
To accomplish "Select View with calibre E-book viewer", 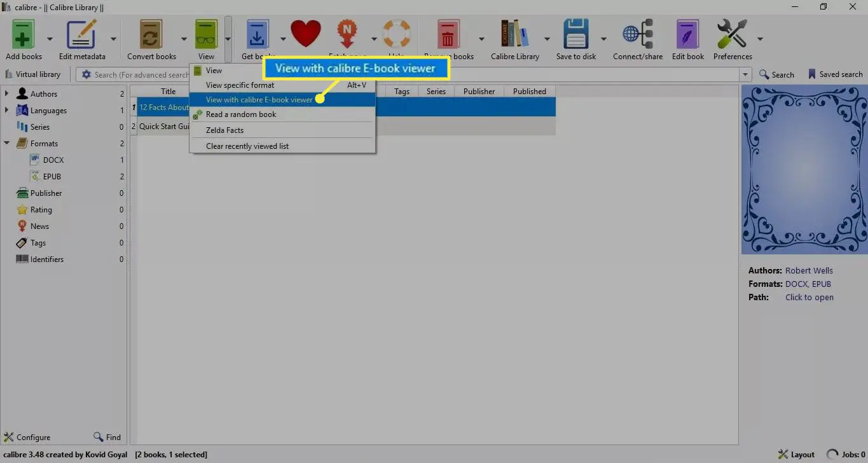I will [282, 99].
